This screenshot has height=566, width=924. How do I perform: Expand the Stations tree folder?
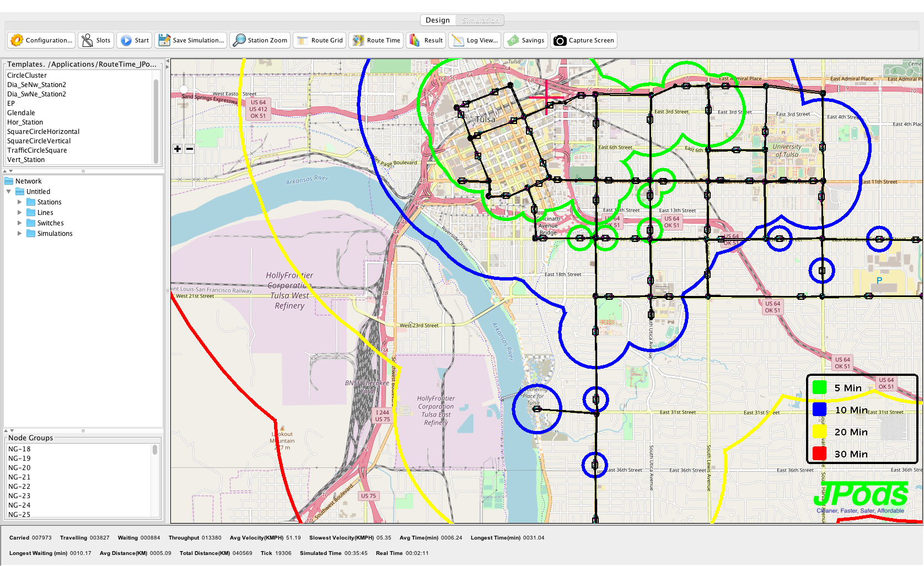pos(20,202)
